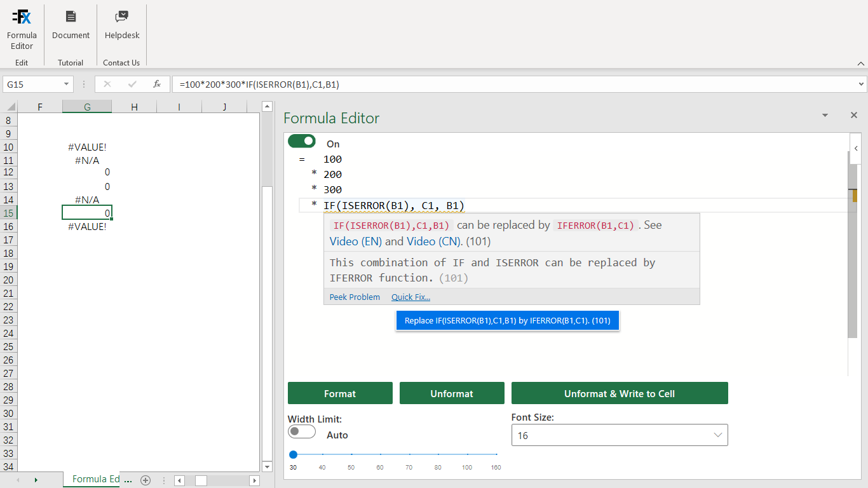
Task: Click horizontal scrollbar left arrow
Action: point(180,480)
